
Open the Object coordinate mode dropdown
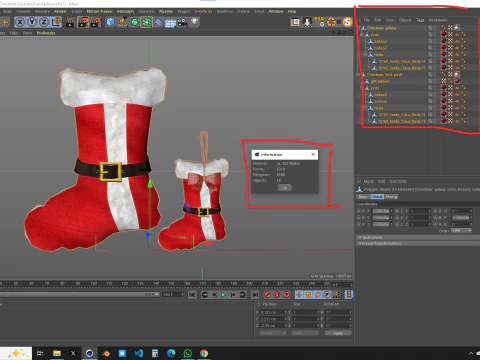point(272,333)
